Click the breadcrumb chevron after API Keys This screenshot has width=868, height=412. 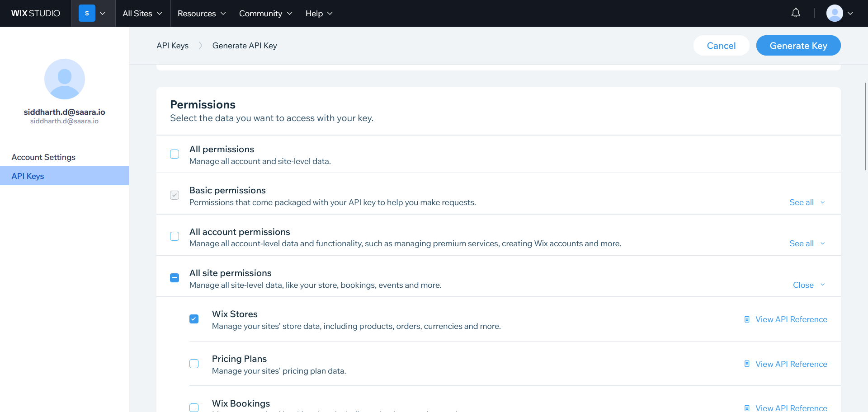(x=200, y=46)
